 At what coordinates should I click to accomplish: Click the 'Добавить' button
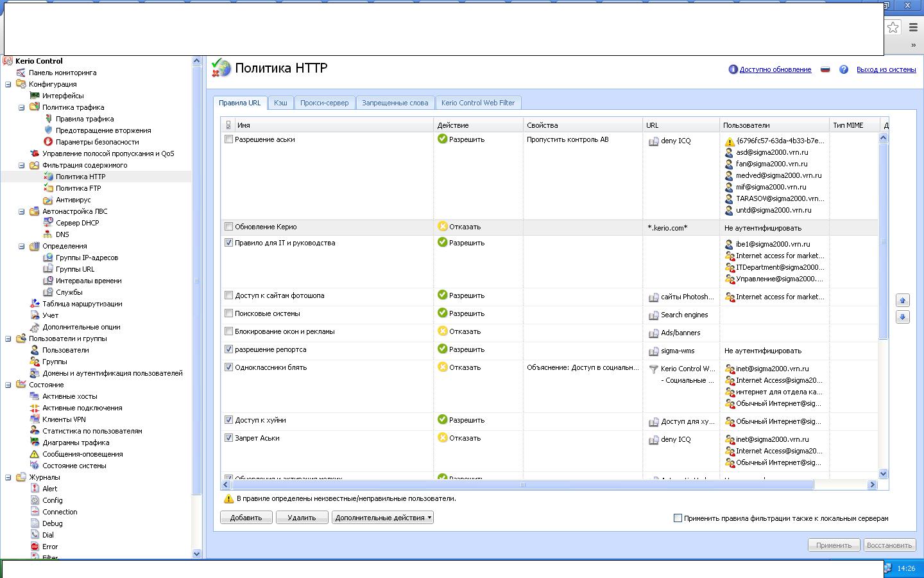(246, 518)
